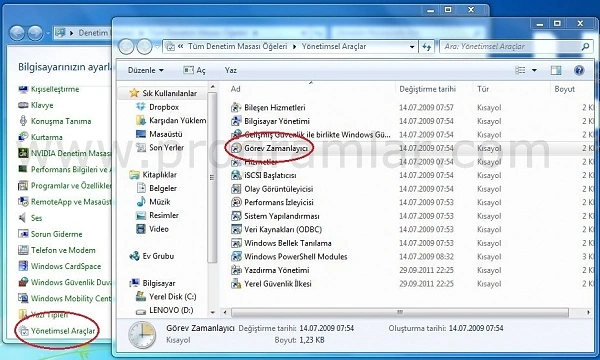The width and height of the screenshot is (600, 360).
Task: Click the Yaz toolbar button
Action: click(231, 70)
